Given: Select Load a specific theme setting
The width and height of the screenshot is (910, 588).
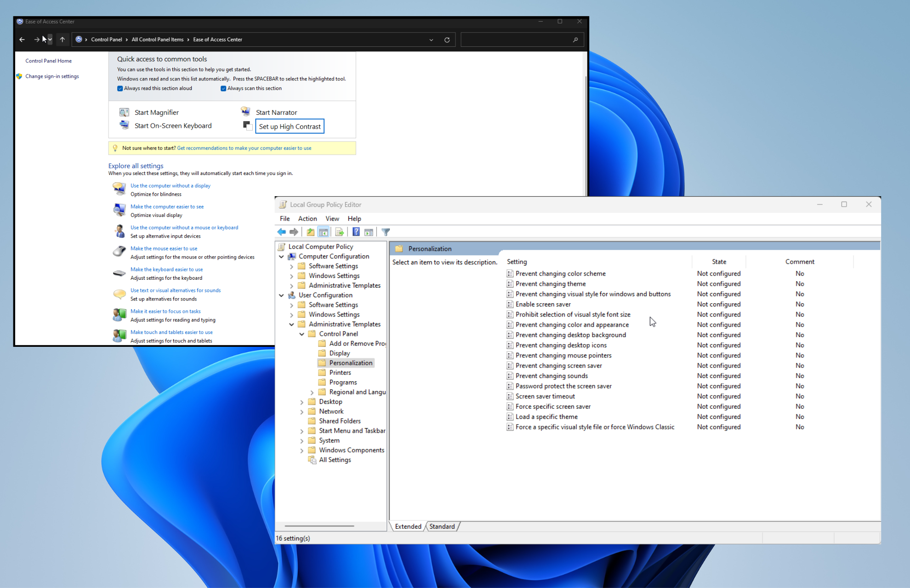Looking at the screenshot, I should [x=546, y=417].
